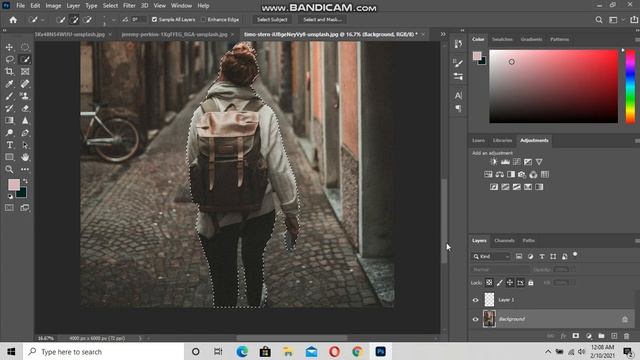Click the Home icon in options bar
This screenshot has height=360, width=640.
[13, 20]
